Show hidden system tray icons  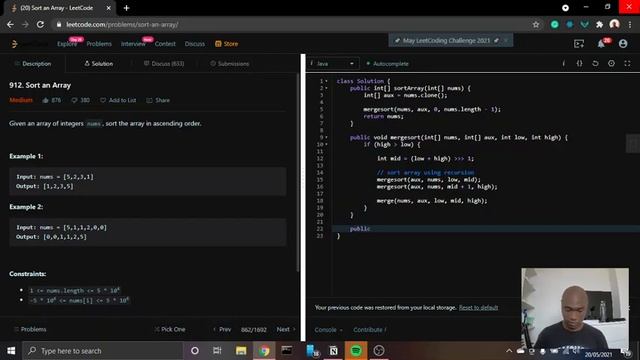point(509,351)
